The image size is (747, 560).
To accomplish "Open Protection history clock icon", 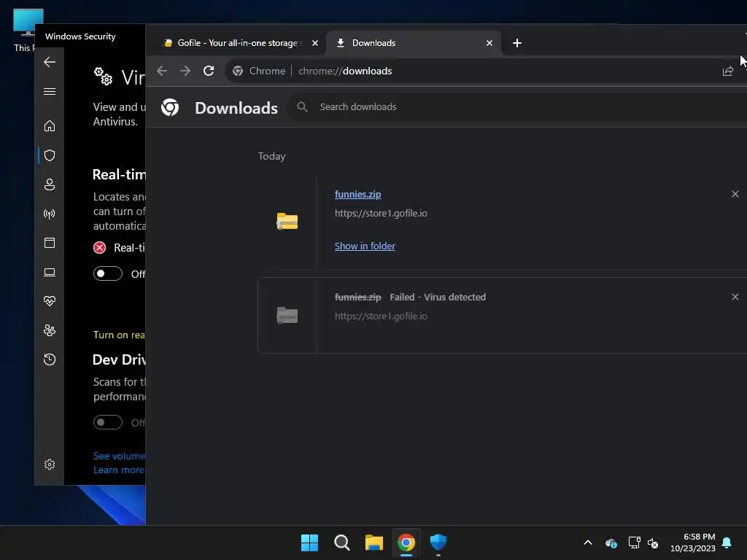I will pyautogui.click(x=50, y=359).
